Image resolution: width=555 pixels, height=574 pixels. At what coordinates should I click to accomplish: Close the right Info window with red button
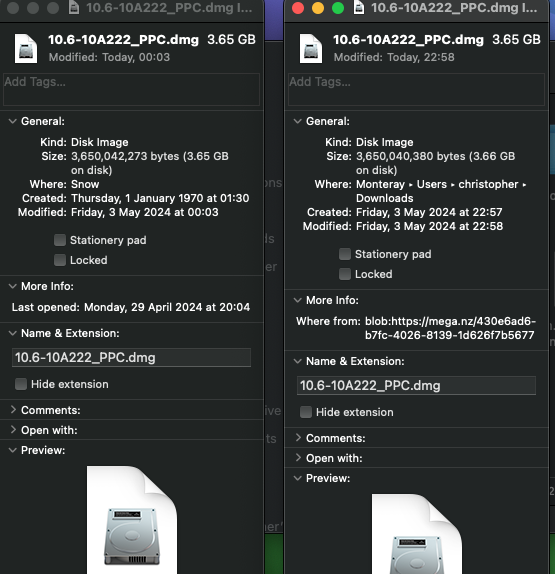298,8
